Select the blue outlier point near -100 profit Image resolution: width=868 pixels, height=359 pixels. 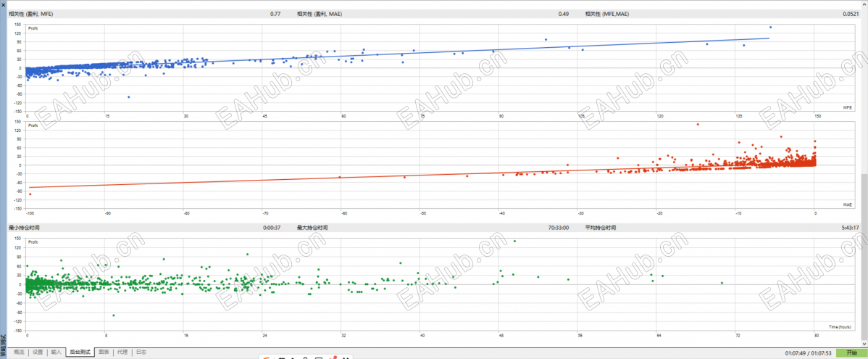[129, 97]
